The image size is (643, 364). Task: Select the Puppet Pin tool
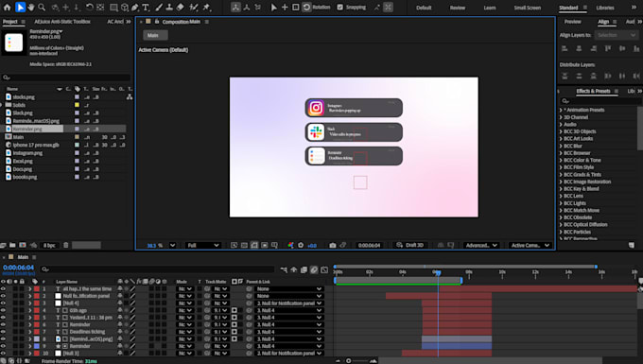coord(207,8)
